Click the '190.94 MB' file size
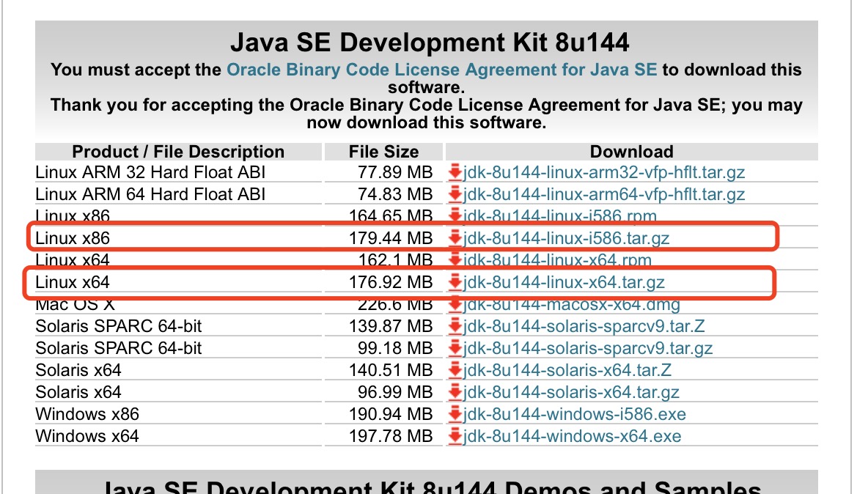Screen dimensions: 868x494 (x=391, y=414)
